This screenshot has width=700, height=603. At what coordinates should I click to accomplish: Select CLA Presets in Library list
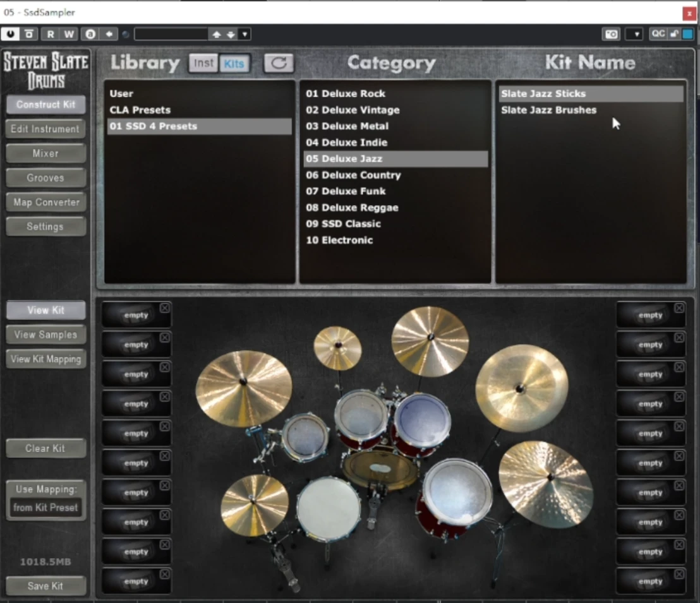[200, 110]
